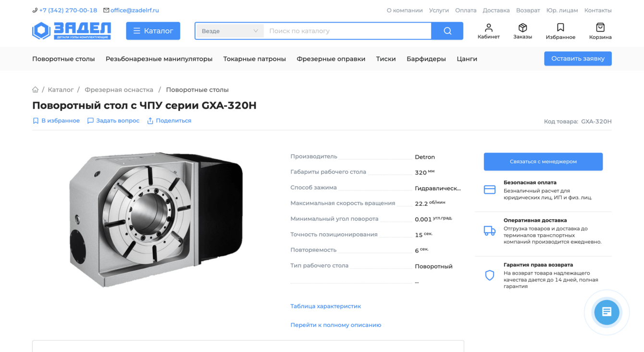Click the magnifier search button
Viewport: 644px width, 352px height.
pos(447,31)
